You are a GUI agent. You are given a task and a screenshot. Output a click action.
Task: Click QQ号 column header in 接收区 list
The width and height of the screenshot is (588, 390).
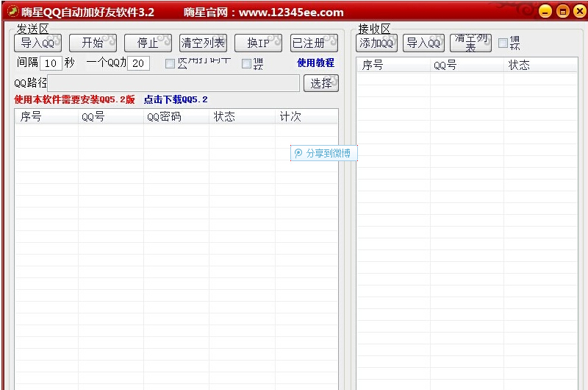pos(467,65)
